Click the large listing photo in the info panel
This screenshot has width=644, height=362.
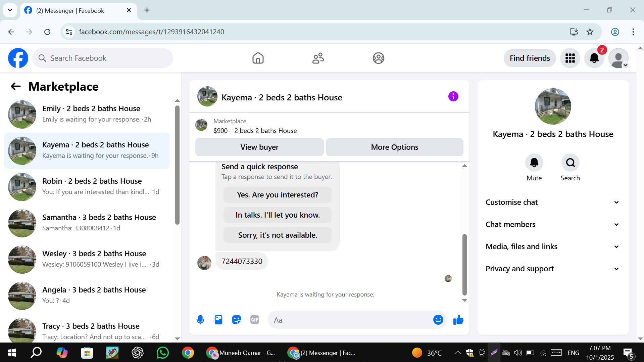[553, 106]
